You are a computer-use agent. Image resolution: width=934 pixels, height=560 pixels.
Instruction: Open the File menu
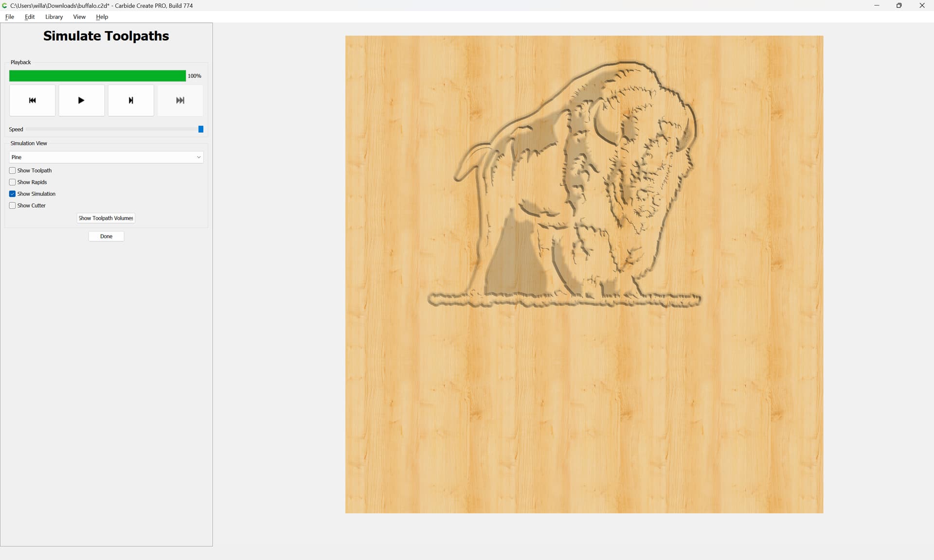coord(10,17)
